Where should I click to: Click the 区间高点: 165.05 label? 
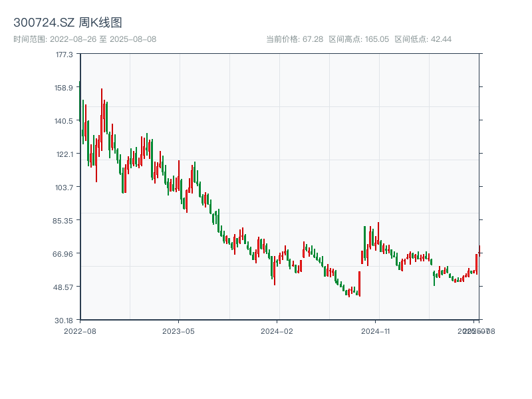(359, 39)
